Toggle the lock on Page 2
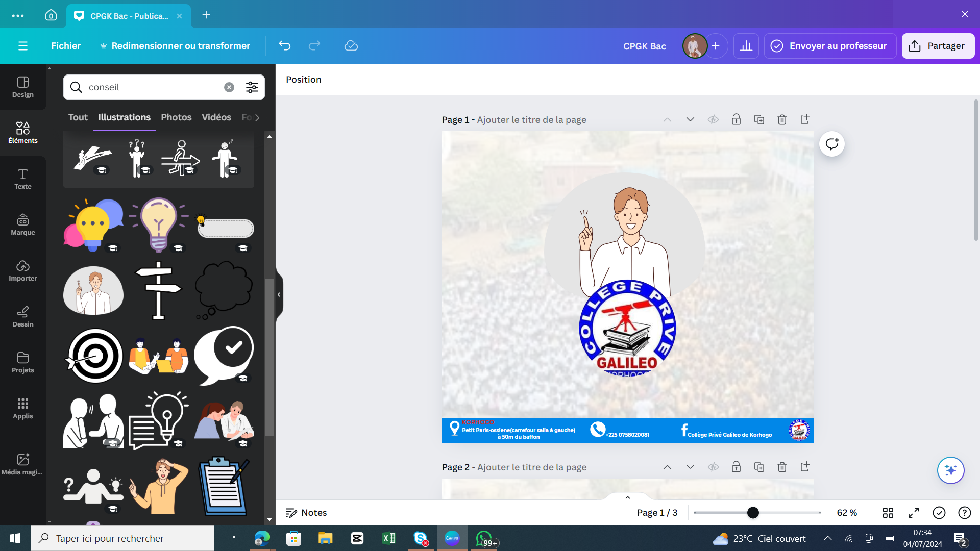Image resolution: width=980 pixels, height=551 pixels. tap(736, 467)
